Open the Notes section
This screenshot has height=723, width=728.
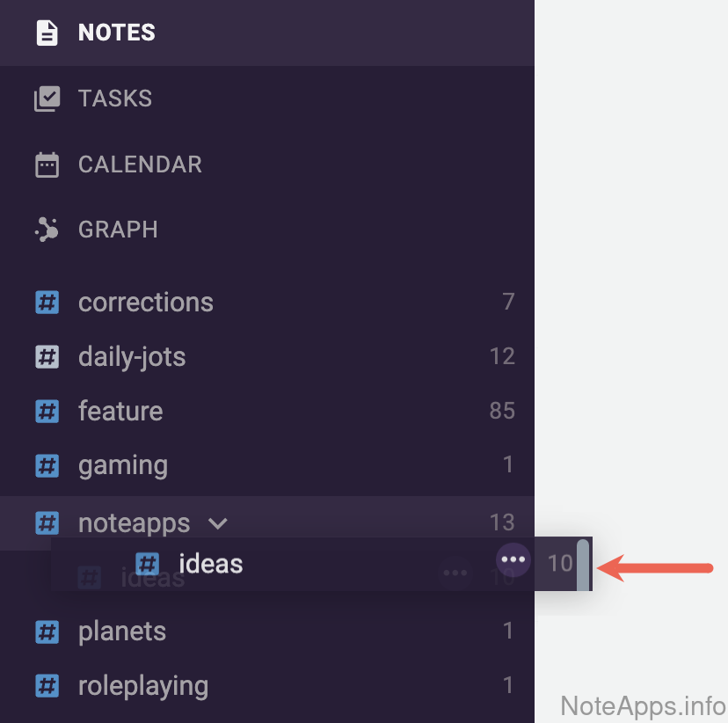point(116,33)
